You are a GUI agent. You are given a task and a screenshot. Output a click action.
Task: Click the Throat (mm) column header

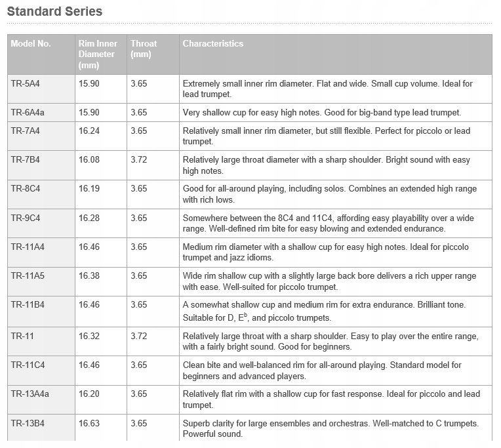144,49
